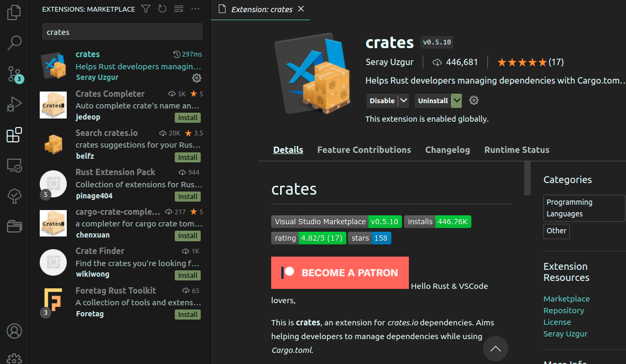Click publisher Seray Uzgur in header

pyautogui.click(x=389, y=62)
